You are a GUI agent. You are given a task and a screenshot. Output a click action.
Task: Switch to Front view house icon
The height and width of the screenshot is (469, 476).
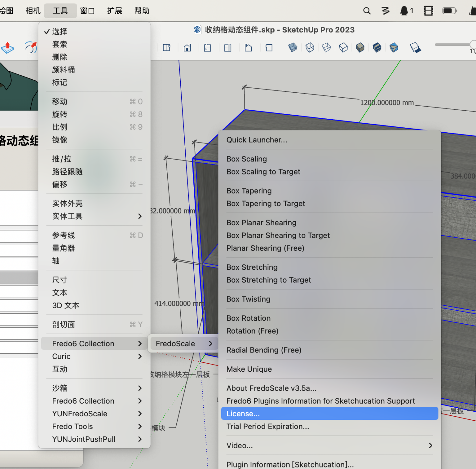coord(187,48)
